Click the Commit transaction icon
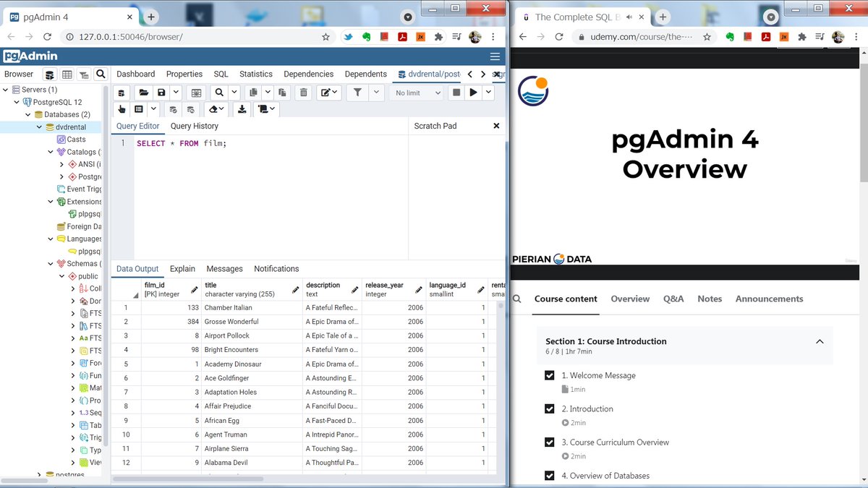Screen dimensions: 868x488 tap(173, 110)
